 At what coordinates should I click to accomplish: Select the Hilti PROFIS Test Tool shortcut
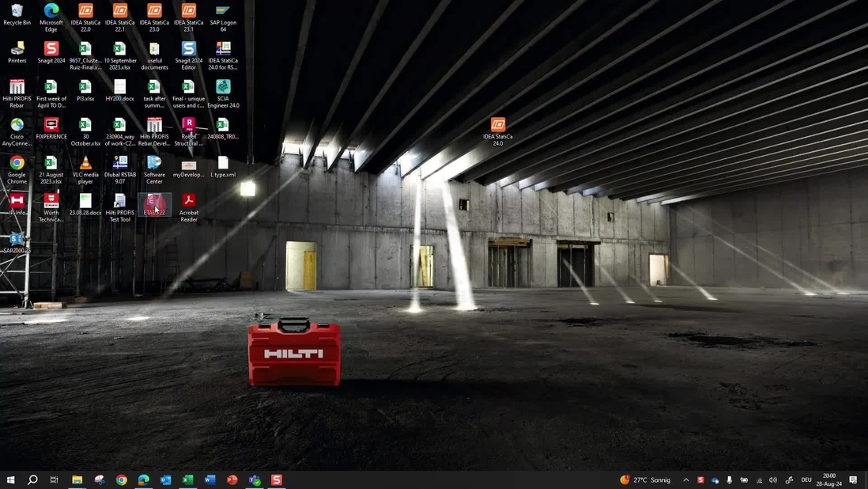pyautogui.click(x=119, y=207)
